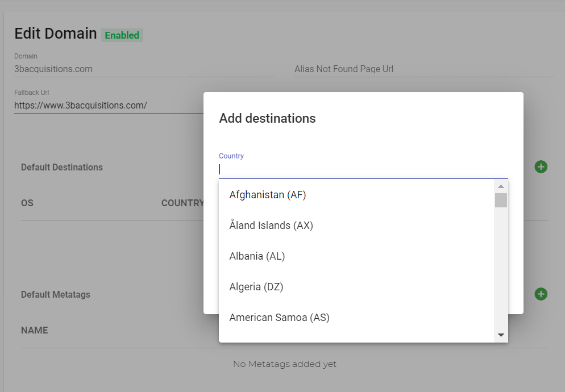Click the Domain field 3bacquisitions.com
565x392 pixels.
[144, 69]
